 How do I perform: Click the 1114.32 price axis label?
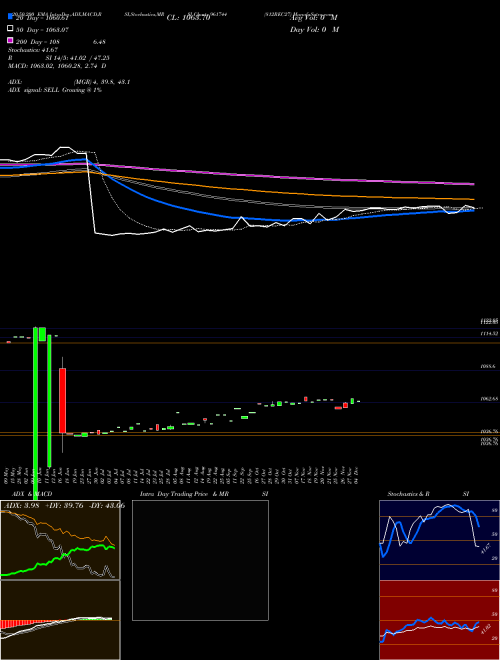[x=489, y=333]
